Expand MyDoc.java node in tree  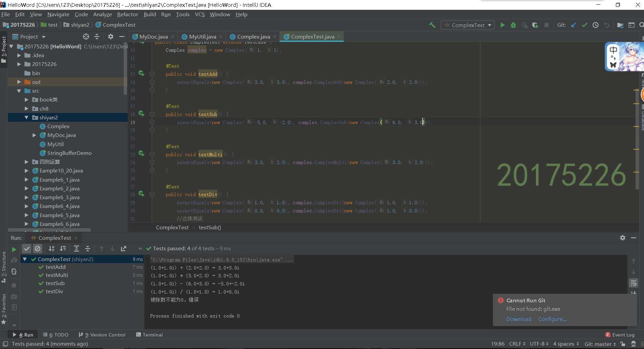coord(34,135)
